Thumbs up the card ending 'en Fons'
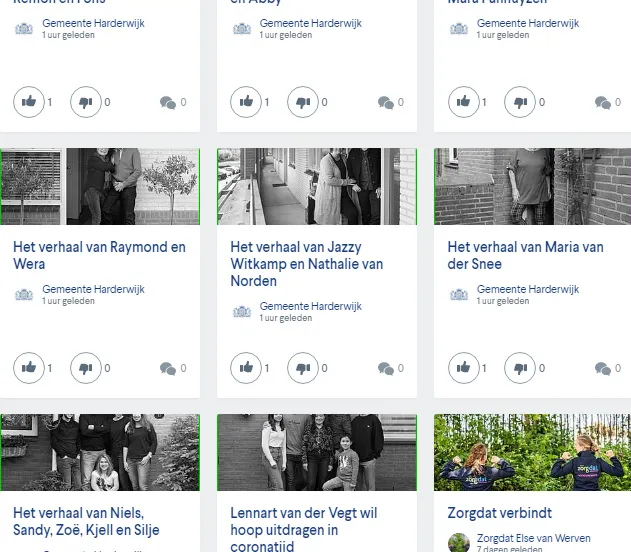The image size is (631, 552). pos(29,102)
